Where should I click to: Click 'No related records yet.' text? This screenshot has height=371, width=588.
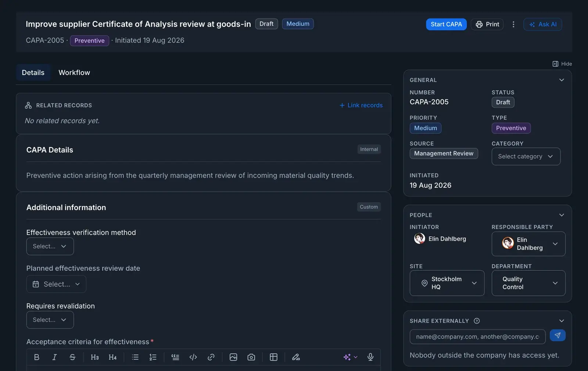[x=62, y=121]
